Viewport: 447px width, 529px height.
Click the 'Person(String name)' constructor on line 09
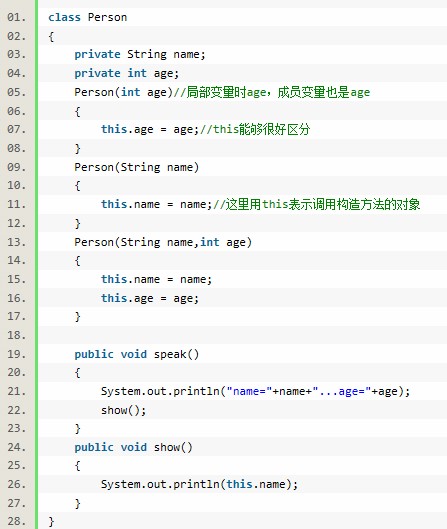click(x=137, y=167)
